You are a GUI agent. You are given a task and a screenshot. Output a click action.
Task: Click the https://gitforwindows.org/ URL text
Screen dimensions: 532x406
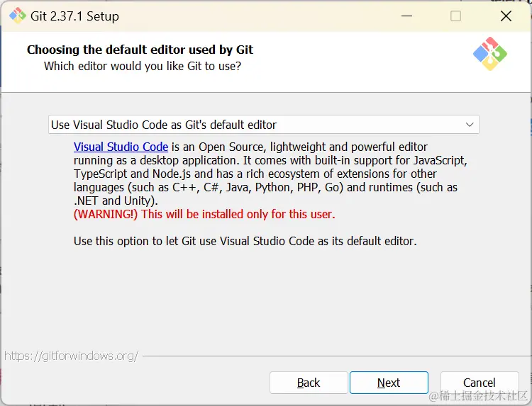(71, 356)
